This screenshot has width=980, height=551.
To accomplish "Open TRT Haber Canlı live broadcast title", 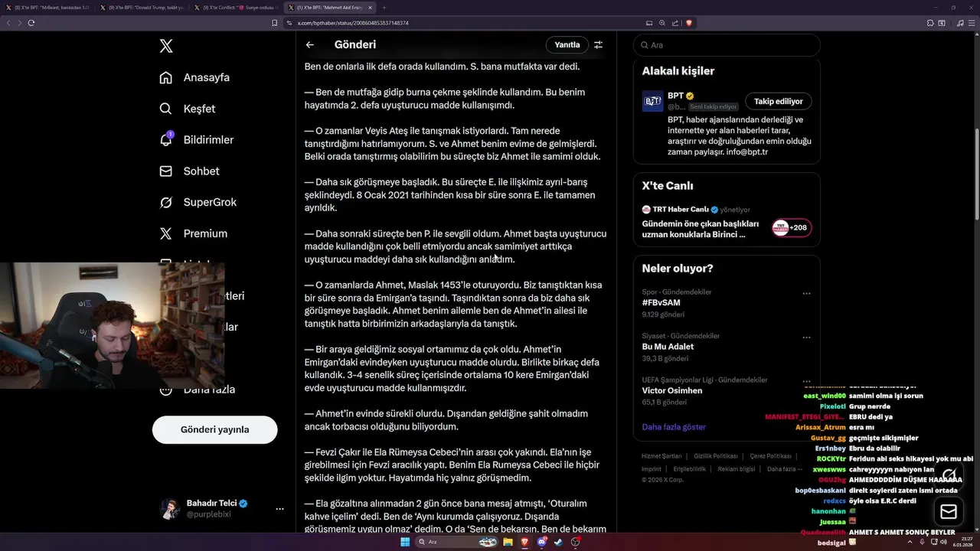I will pos(701,229).
